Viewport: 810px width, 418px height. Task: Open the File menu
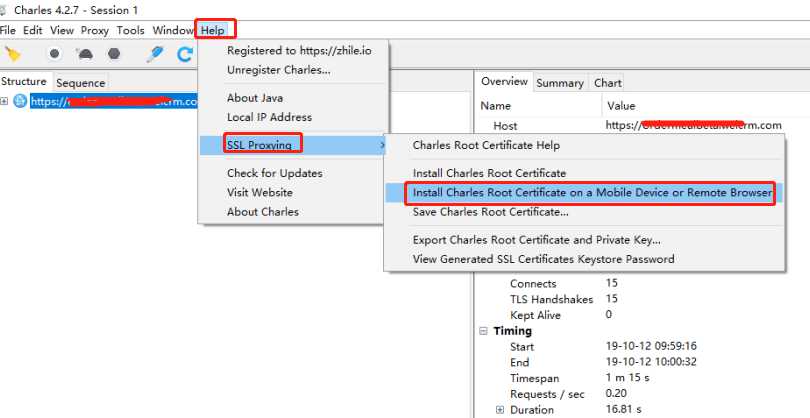point(8,30)
